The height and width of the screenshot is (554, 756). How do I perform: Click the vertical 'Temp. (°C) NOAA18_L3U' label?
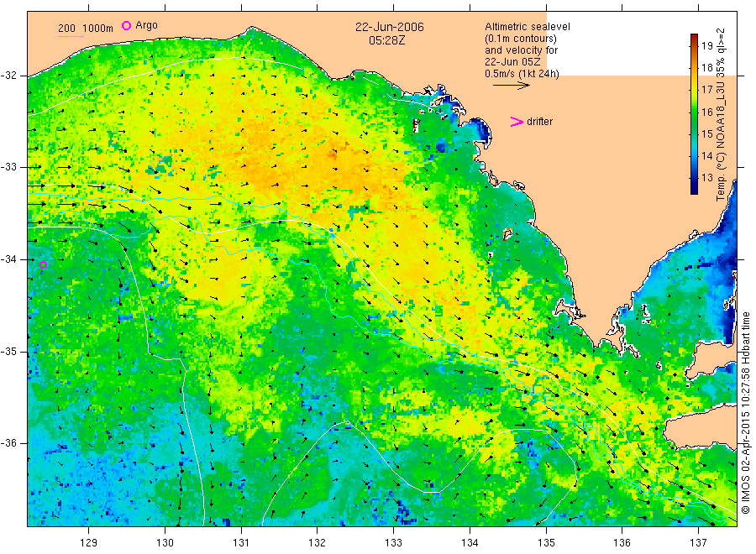(x=721, y=115)
